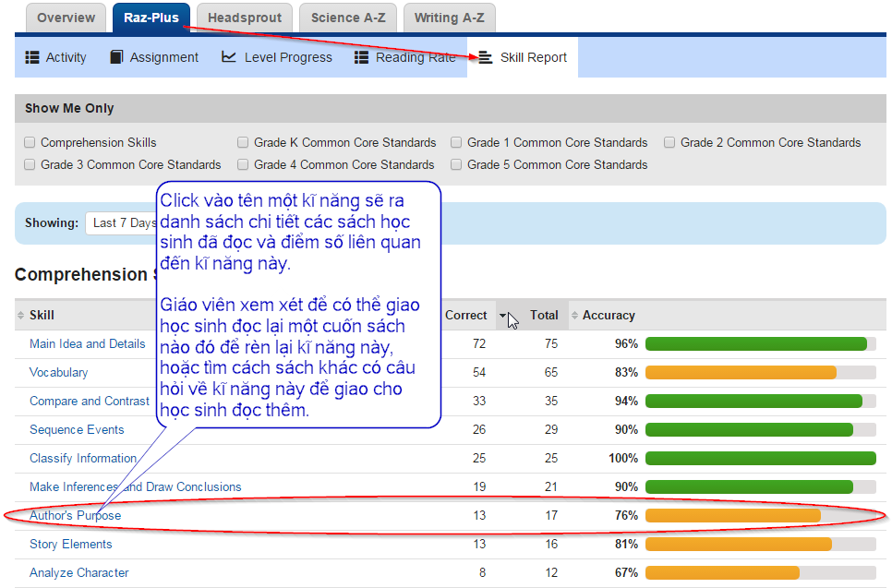
Task: Check Grade 4 Common Core Standards
Action: tap(243, 164)
